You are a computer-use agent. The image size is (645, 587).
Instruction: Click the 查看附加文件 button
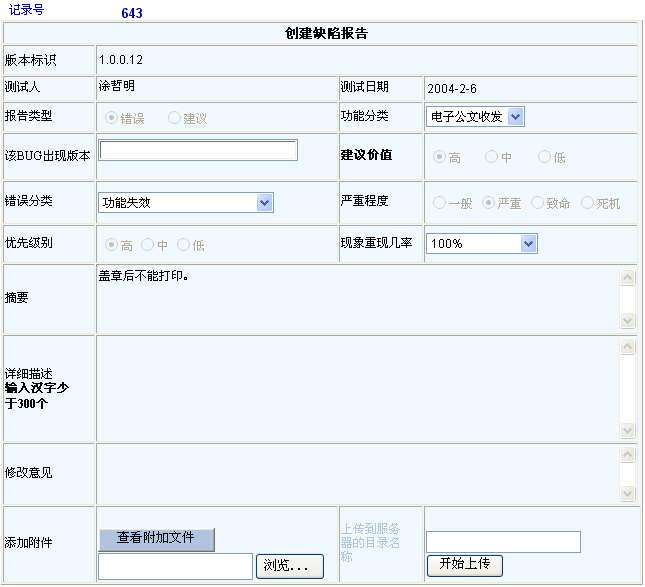click(x=157, y=539)
